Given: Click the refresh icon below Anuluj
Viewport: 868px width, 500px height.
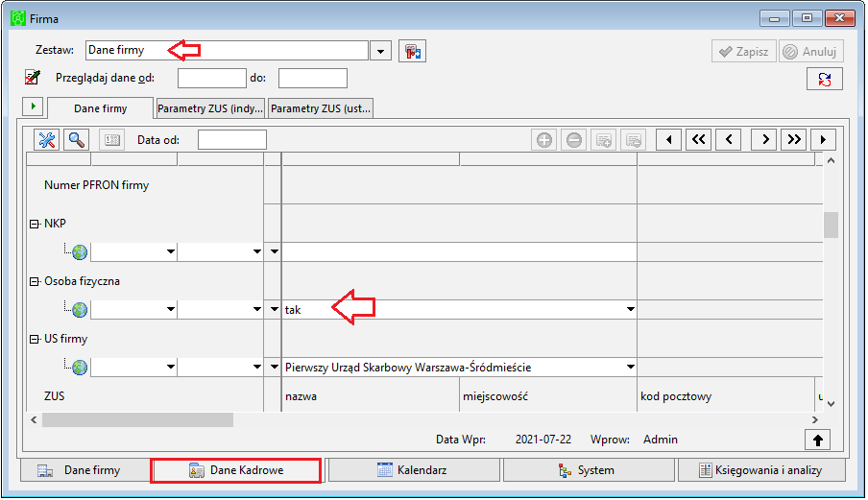Looking at the screenshot, I should (824, 79).
